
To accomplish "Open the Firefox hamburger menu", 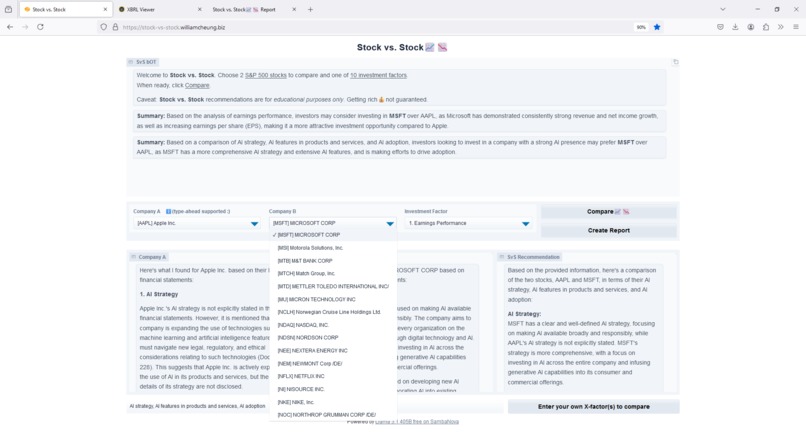I will (796, 27).
